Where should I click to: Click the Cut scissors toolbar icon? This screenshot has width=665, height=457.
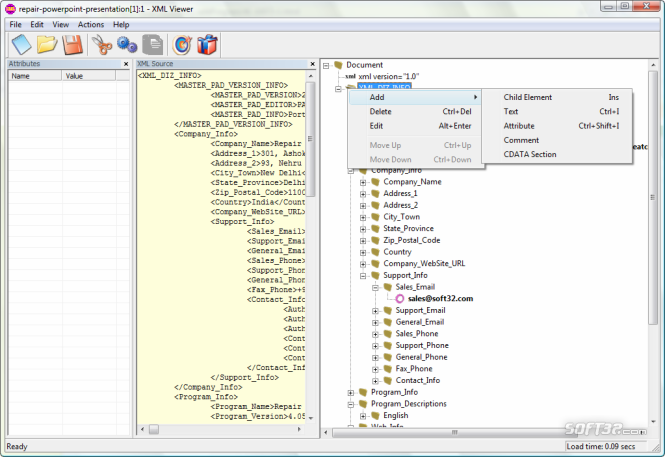(x=102, y=45)
